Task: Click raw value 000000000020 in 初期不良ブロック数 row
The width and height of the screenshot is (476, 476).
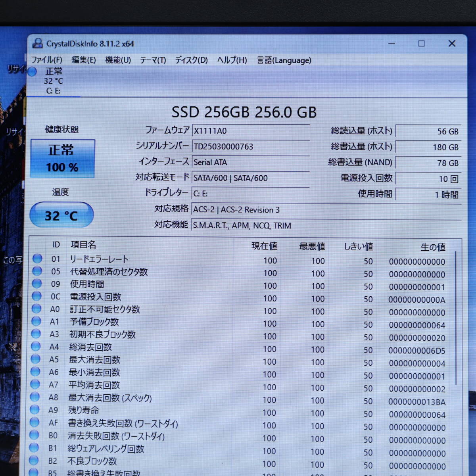Action: point(417,338)
